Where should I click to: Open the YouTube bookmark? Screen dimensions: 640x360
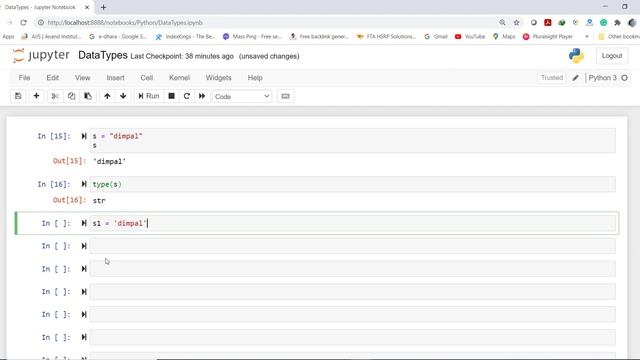pyautogui.click(x=470, y=37)
